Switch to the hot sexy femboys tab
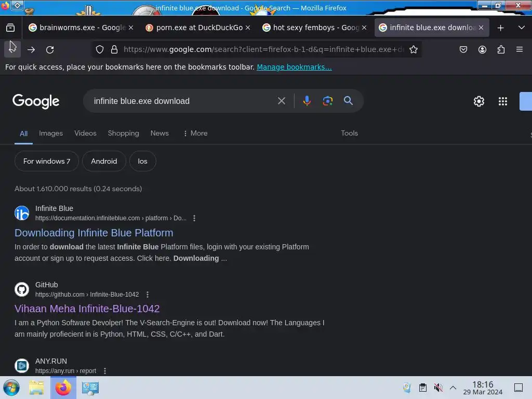The width and height of the screenshot is (532, 399). click(315, 28)
